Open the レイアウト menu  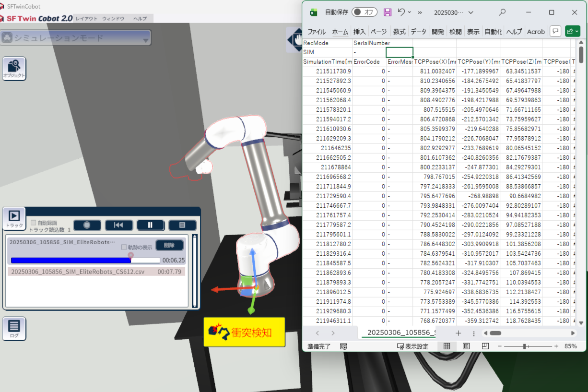click(87, 19)
